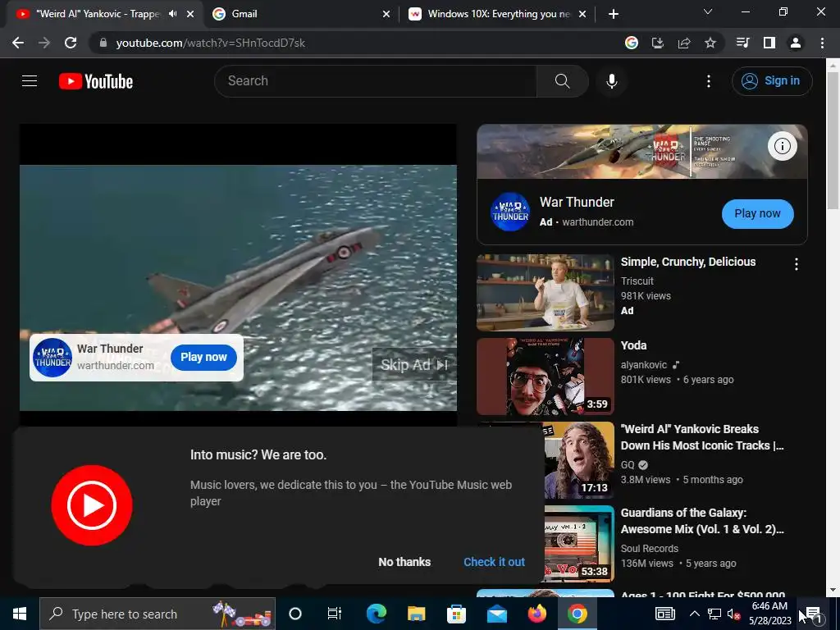Open File Explorer from the taskbar

click(416, 614)
